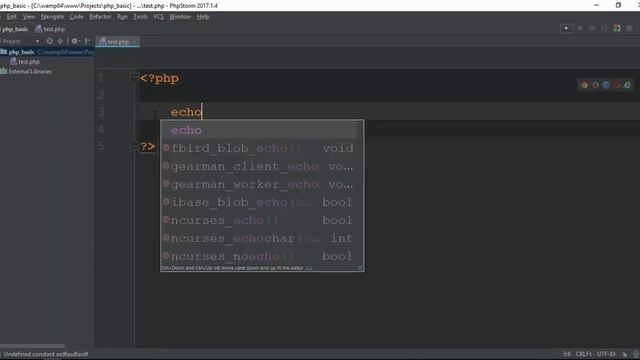
Task: Open Project panel settings gear
Action: [75, 41]
